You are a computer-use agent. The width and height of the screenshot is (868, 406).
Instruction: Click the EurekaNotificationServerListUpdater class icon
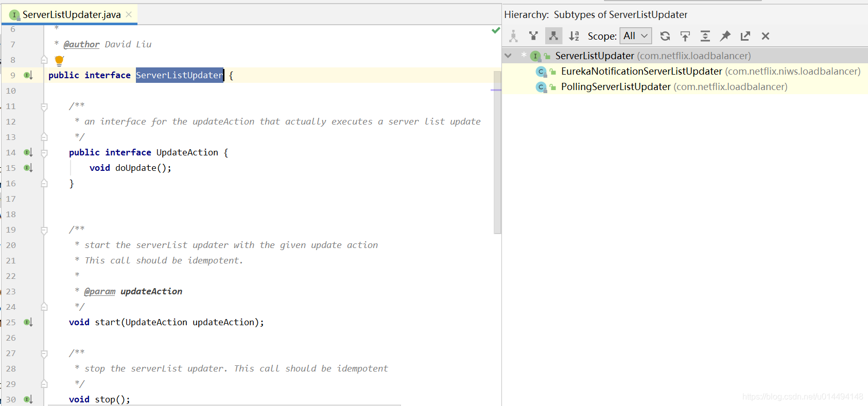541,72
